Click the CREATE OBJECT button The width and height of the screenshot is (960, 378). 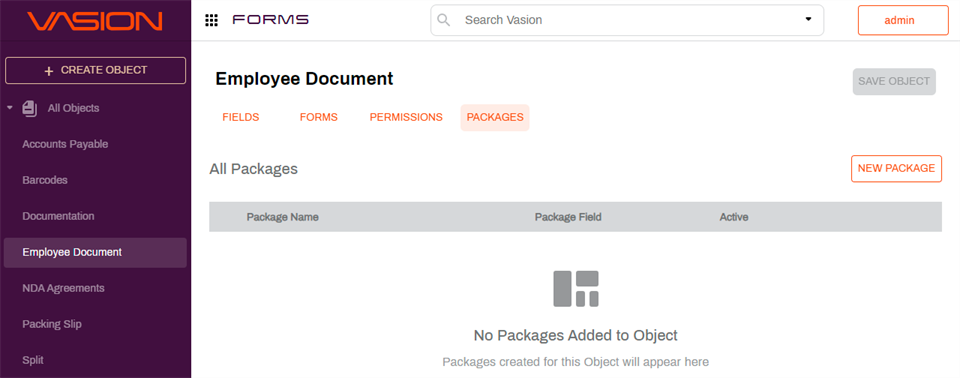coord(96,70)
